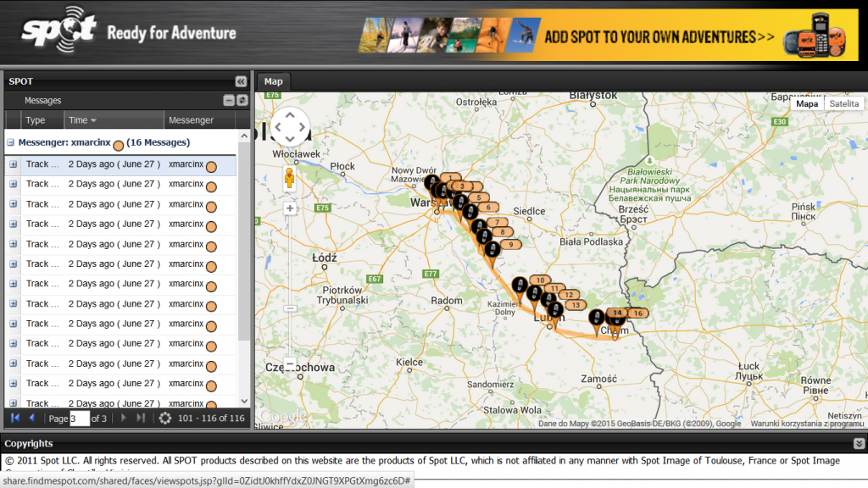Click '101 - 116 of 116' pager text
The width and height of the screenshot is (868, 488).
click(x=211, y=419)
